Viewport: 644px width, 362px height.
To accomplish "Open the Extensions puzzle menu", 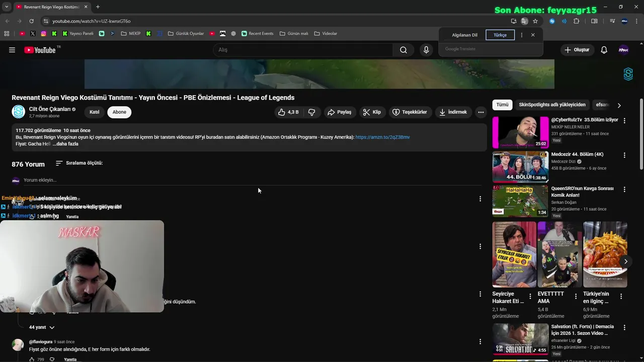I will point(577,21).
